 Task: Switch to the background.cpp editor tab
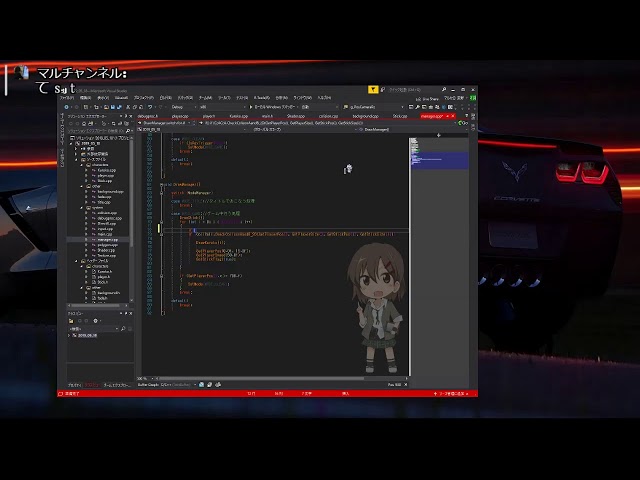pos(366,116)
